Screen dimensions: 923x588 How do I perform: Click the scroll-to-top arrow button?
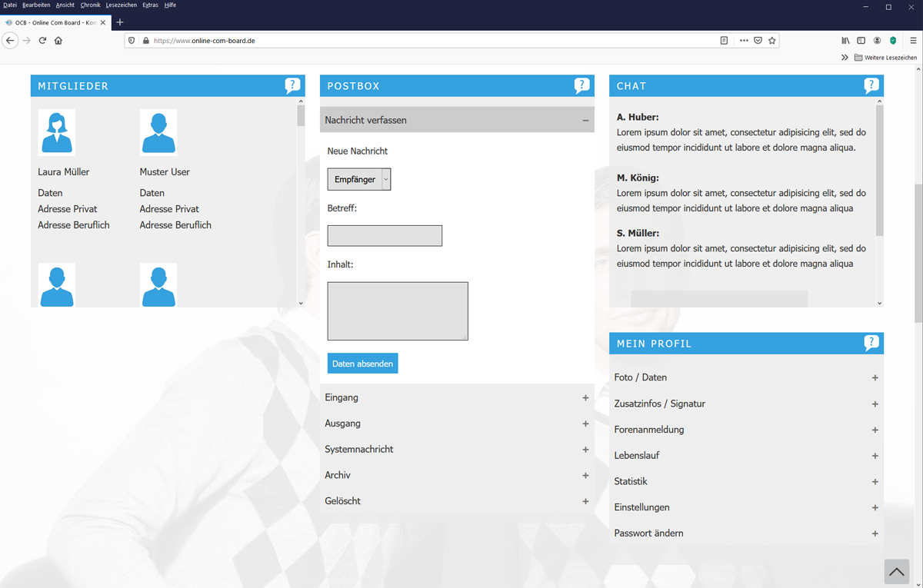click(x=896, y=572)
